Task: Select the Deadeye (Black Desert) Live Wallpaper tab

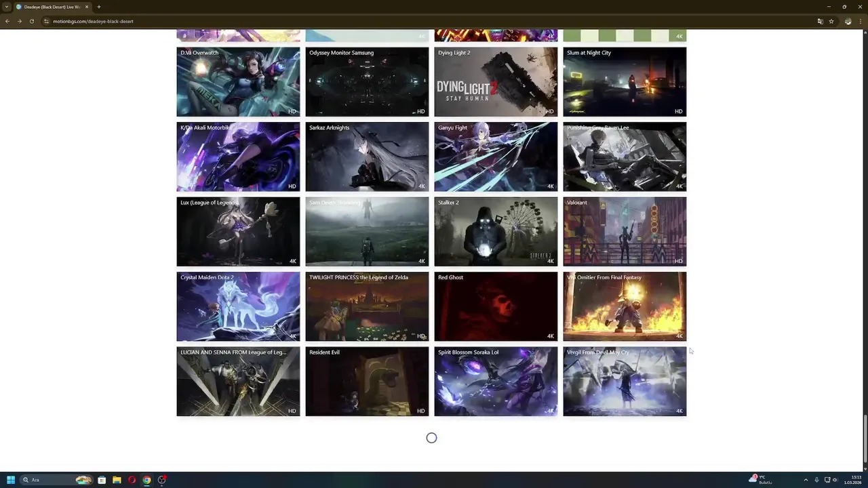Action: point(52,7)
